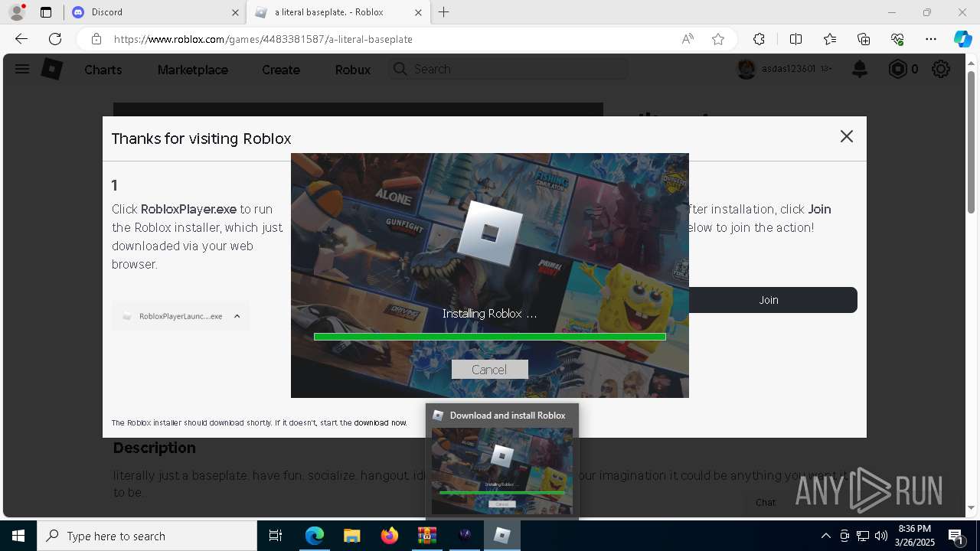This screenshot has width=980, height=551.
Task: Open the Edge profile icon
Action: [x=16, y=12]
